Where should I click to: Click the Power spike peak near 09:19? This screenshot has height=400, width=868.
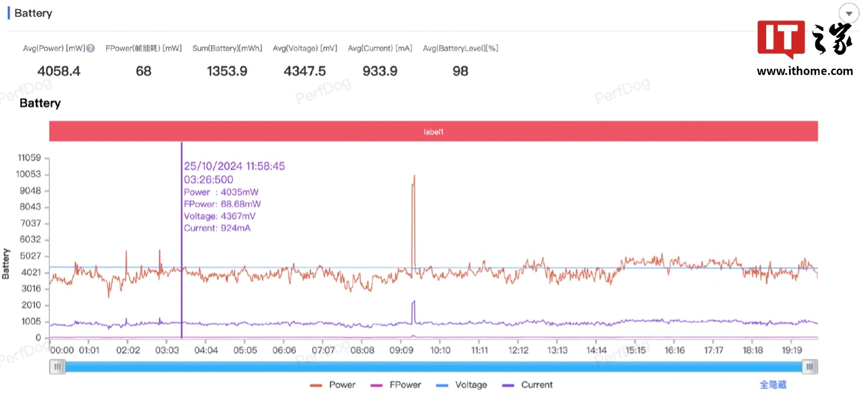tap(414, 176)
